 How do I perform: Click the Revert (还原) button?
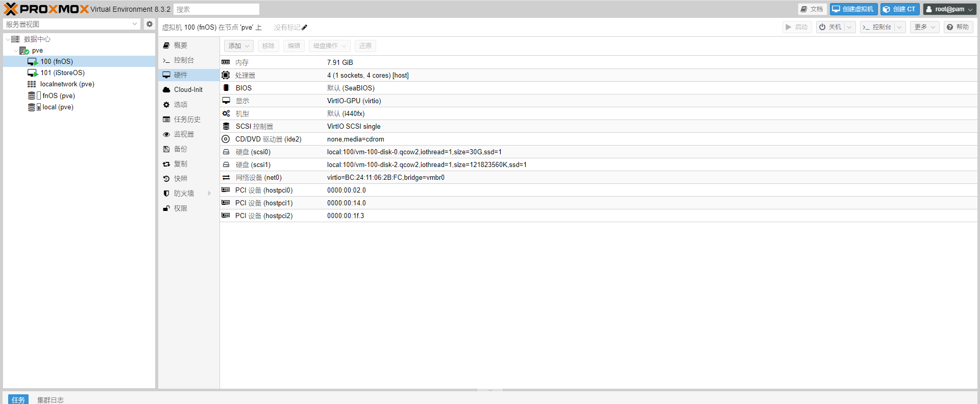(x=365, y=46)
